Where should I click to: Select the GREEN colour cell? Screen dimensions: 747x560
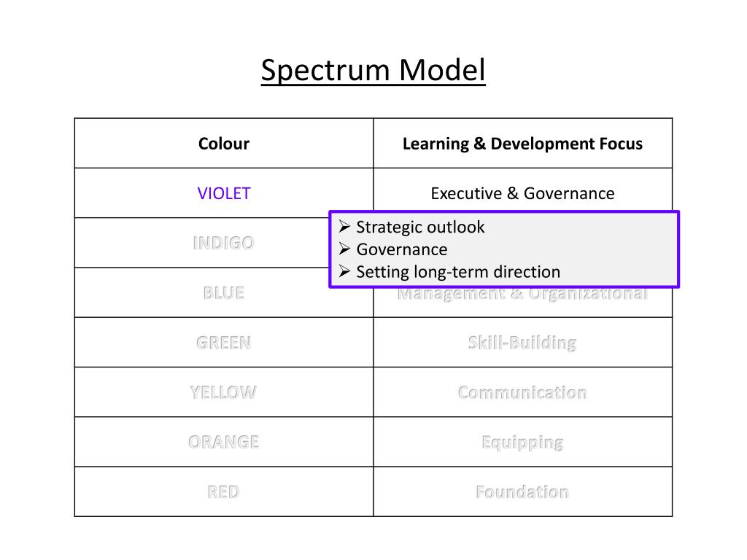[224, 343]
